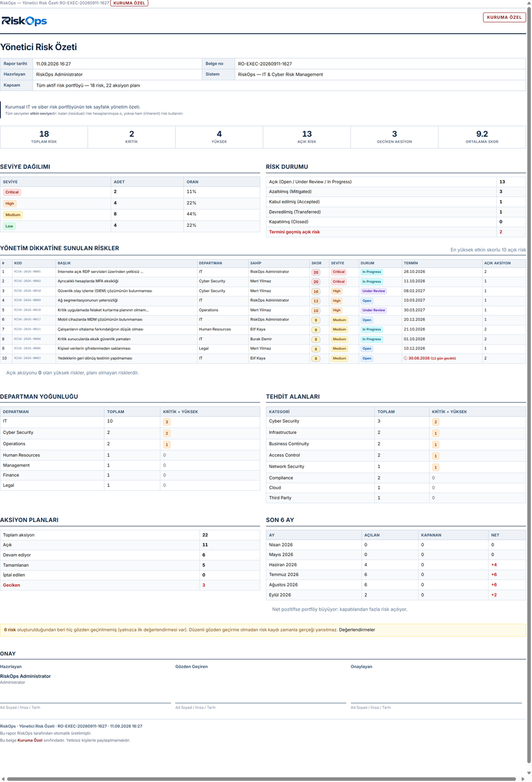Click the Under Review badge in the SIEM row

coord(374,291)
